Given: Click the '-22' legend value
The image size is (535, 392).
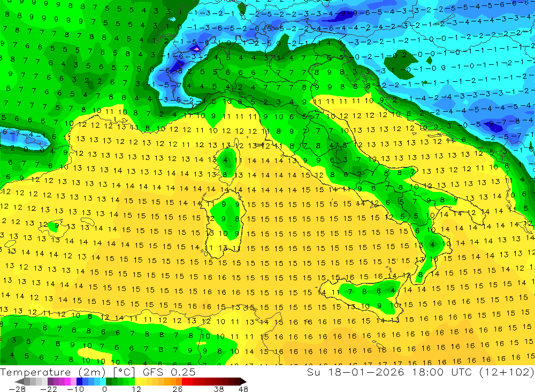Looking at the screenshot, I should [x=49, y=389].
